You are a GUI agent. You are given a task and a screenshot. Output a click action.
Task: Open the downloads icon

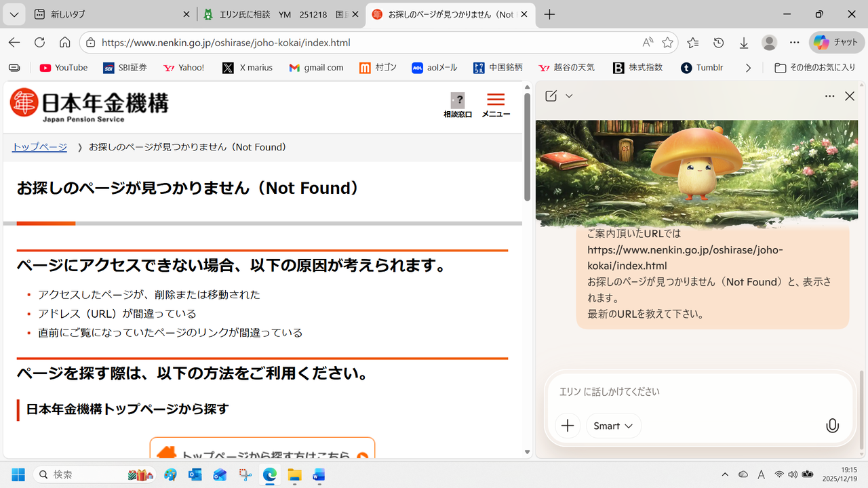click(x=744, y=43)
